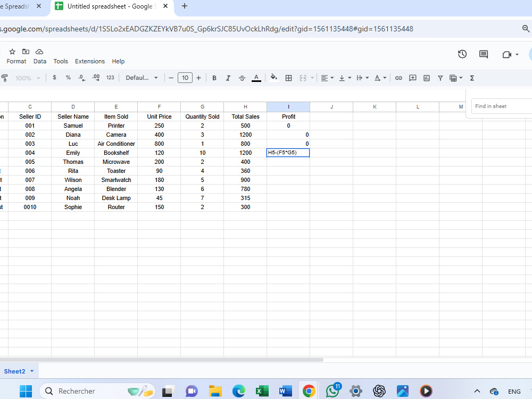Open the fill color picker

pos(274,78)
